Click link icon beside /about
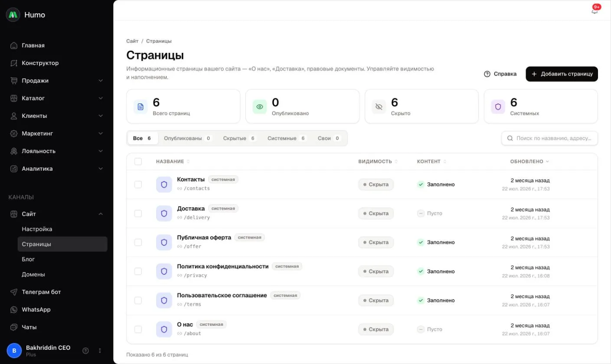The image size is (611, 364). pyautogui.click(x=180, y=334)
